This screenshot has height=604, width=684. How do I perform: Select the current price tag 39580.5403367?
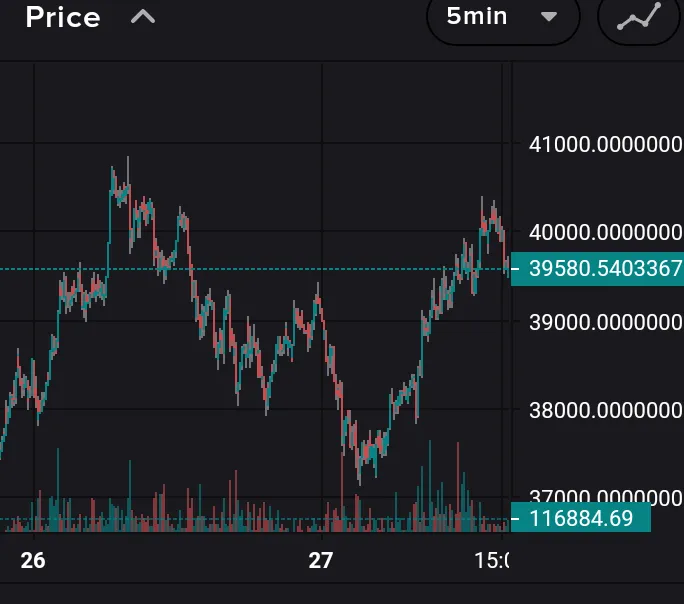(x=597, y=269)
